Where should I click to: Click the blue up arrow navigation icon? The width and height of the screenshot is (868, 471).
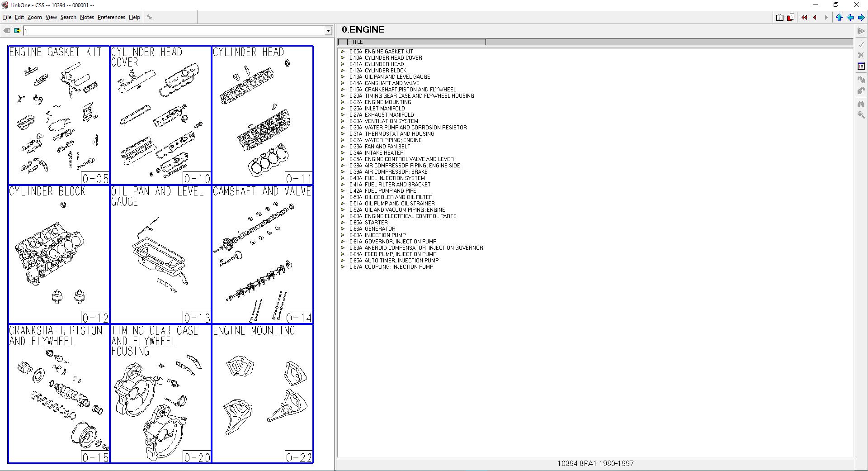click(x=840, y=17)
